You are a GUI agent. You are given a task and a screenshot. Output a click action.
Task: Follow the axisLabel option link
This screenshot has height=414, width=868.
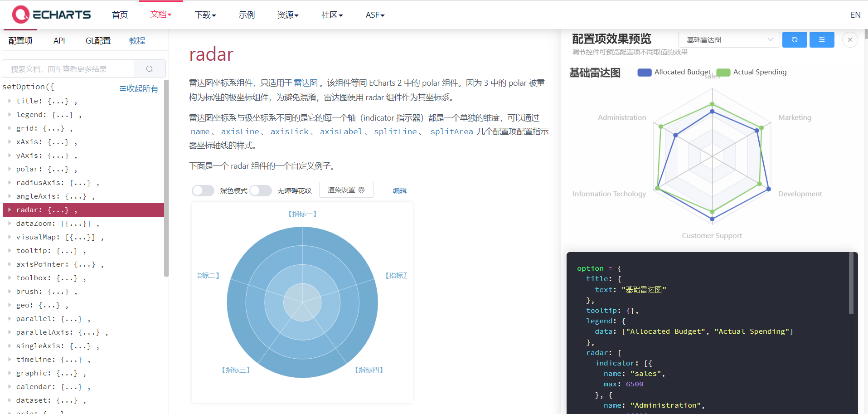[x=341, y=132]
